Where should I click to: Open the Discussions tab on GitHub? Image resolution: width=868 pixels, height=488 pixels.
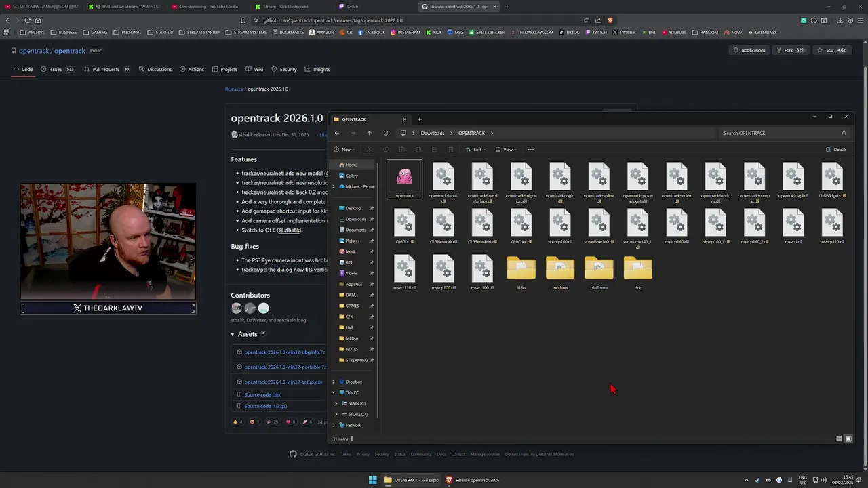coord(155,69)
